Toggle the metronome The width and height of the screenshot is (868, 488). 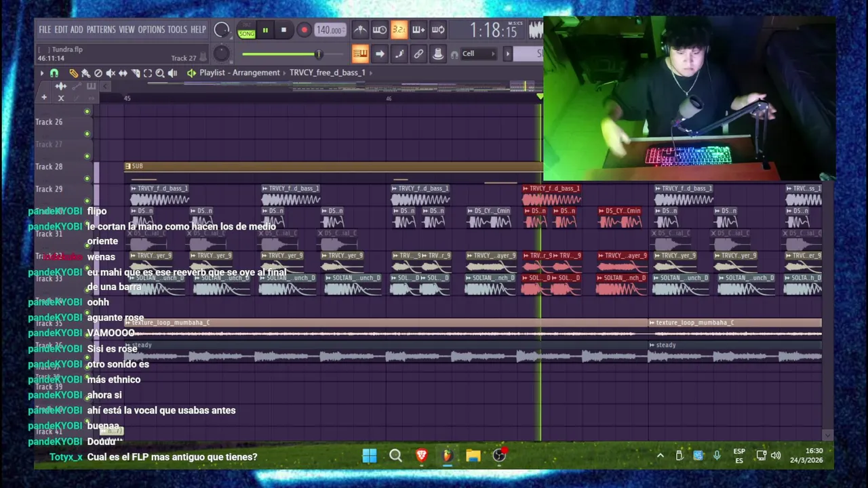360,30
